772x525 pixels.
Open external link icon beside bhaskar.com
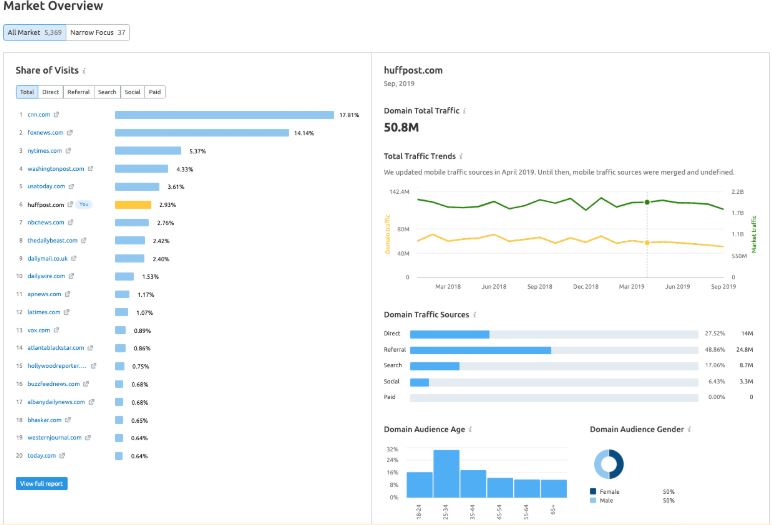coord(67,420)
